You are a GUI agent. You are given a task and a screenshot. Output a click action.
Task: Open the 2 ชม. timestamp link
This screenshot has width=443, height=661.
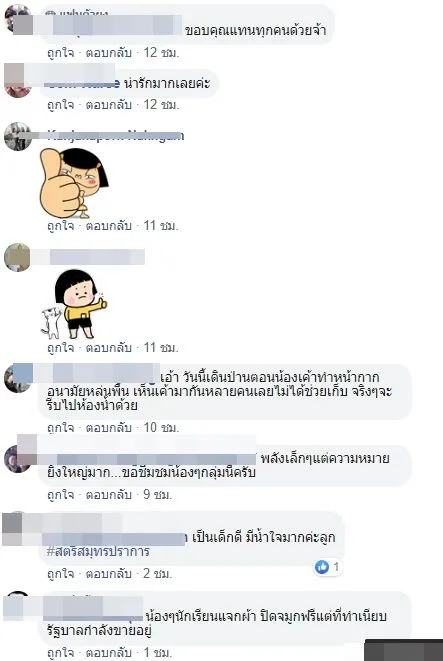158,573
